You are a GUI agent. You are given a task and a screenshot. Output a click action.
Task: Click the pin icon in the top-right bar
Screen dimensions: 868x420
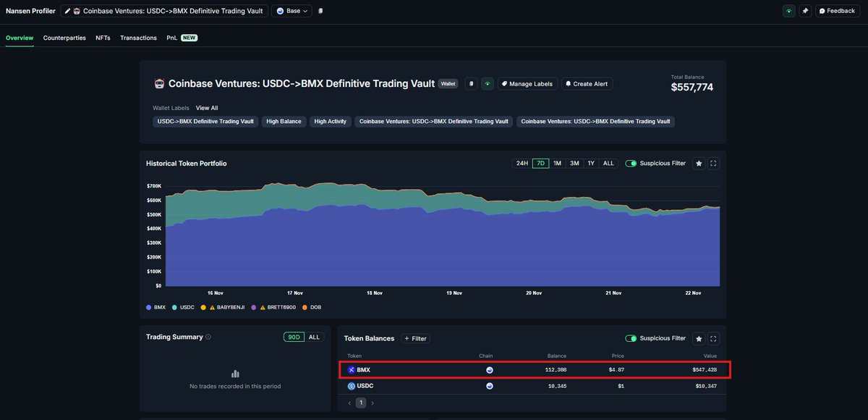[805, 11]
